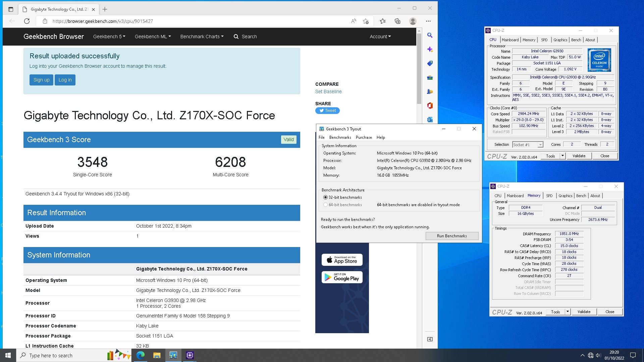
Task: Open the Socket #1 selection combo box
Action: (528, 145)
